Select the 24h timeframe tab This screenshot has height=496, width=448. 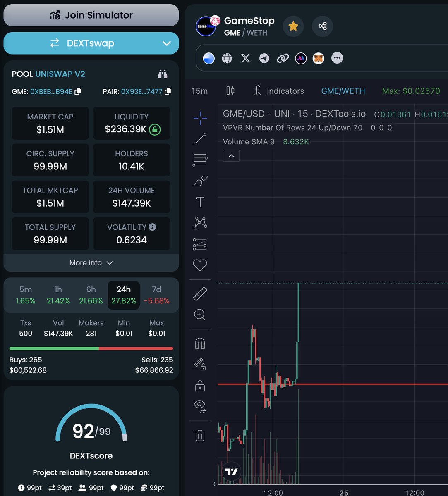124,295
